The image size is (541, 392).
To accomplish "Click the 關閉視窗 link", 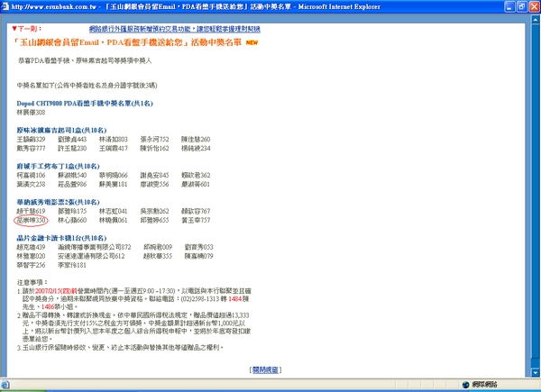I will tap(265, 369).
